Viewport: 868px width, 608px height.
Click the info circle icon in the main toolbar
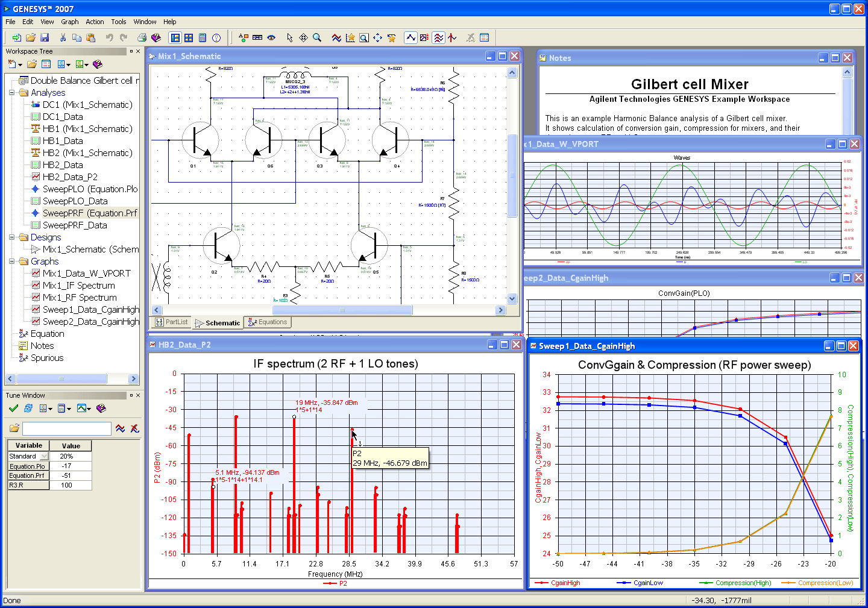click(216, 37)
